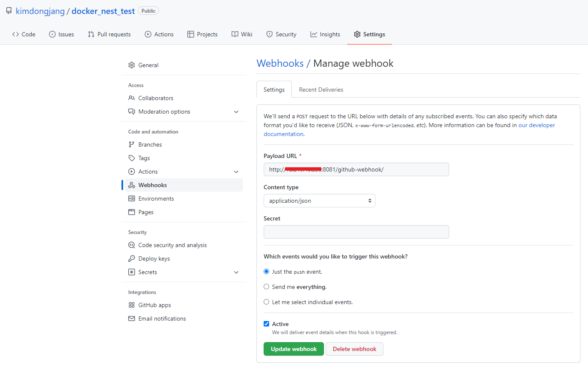The image size is (588, 370).
Task: Click the Wiki book icon
Action: click(235, 34)
